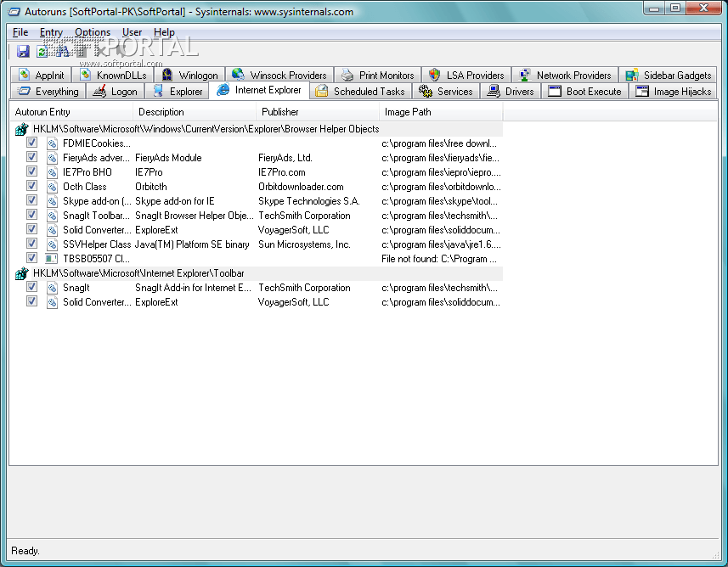
Task: Select the Internet Explorer tab
Action: (x=259, y=90)
